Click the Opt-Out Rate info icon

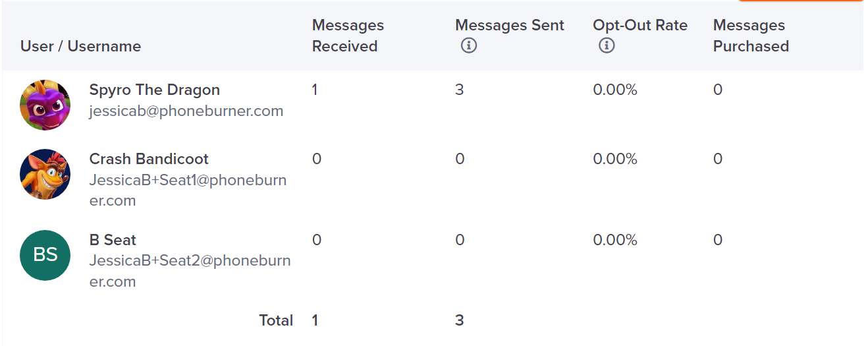pos(607,46)
